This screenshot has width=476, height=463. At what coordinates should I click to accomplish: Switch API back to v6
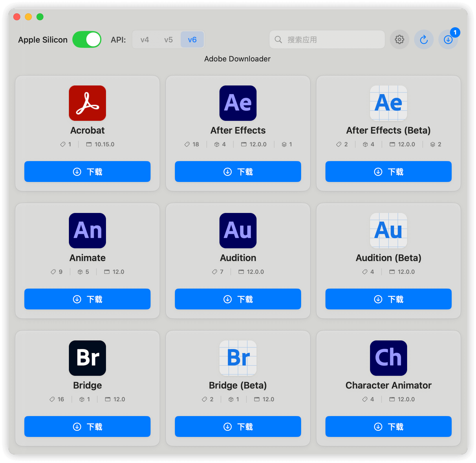tap(192, 39)
